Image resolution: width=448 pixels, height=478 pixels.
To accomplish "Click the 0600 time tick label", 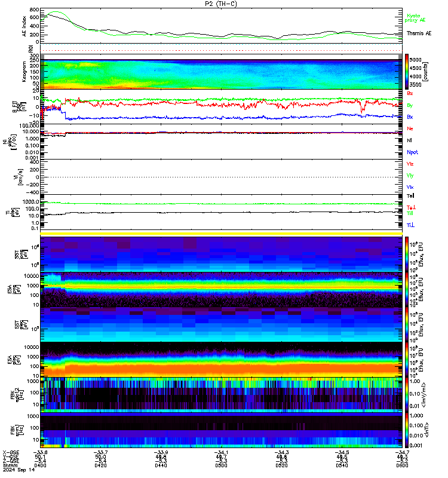I will 402,465.
